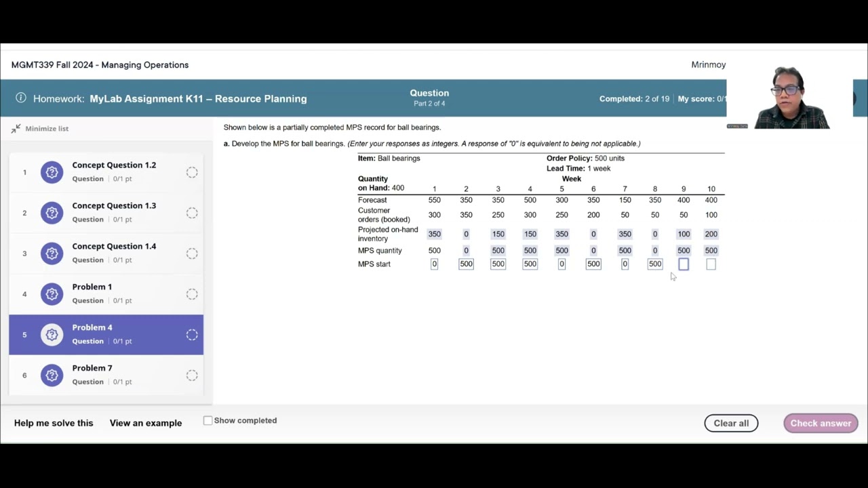The width and height of the screenshot is (868, 488).
Task: Select Concept Question 1.2 question icon
Action: pyautogui.click(x=52, y=172)
